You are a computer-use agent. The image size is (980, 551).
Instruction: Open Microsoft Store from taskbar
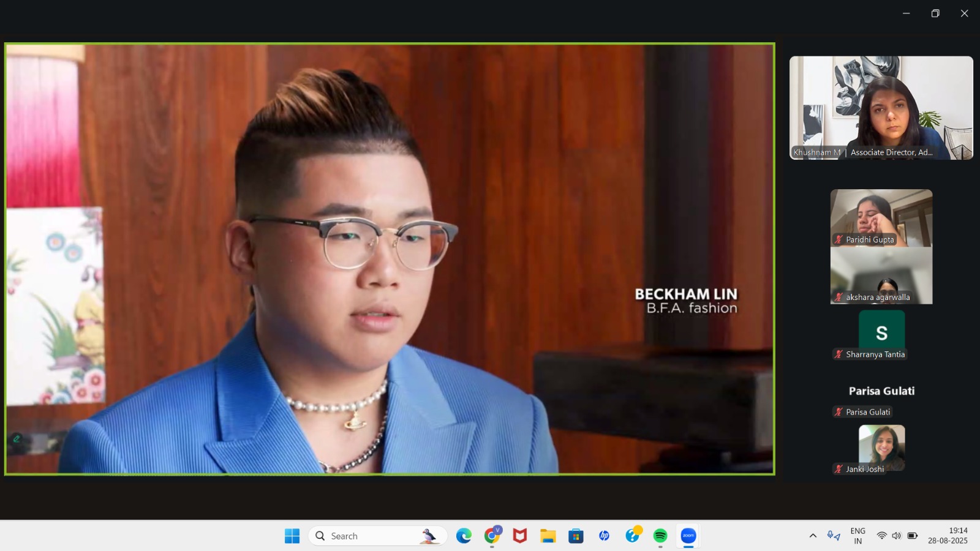coord(576,536)
